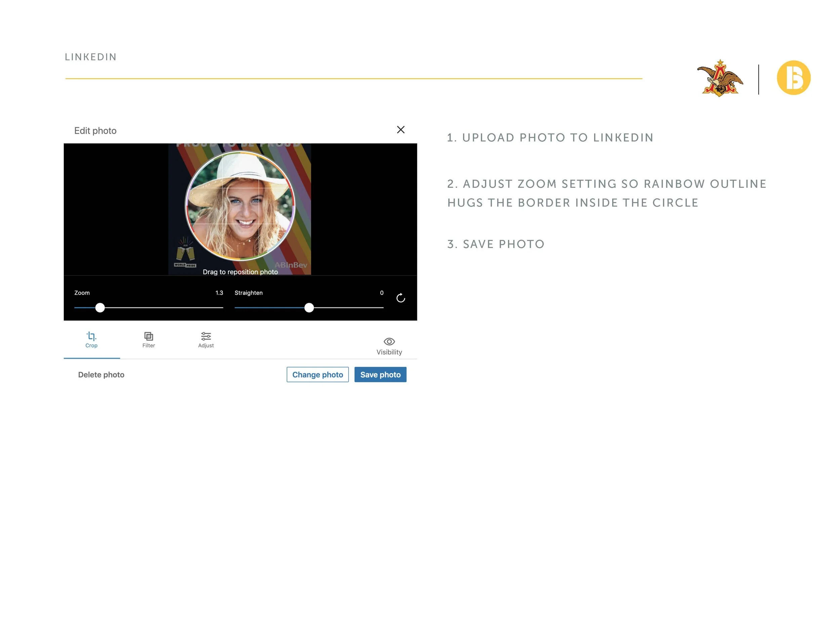Switch to the Adjust tab label
Image resolution: width=840 pixels, height=630 pixels.
(206, 345)
